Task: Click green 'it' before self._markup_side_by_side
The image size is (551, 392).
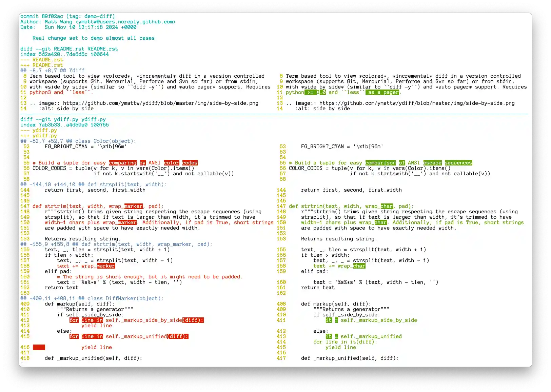Action: 329,320
